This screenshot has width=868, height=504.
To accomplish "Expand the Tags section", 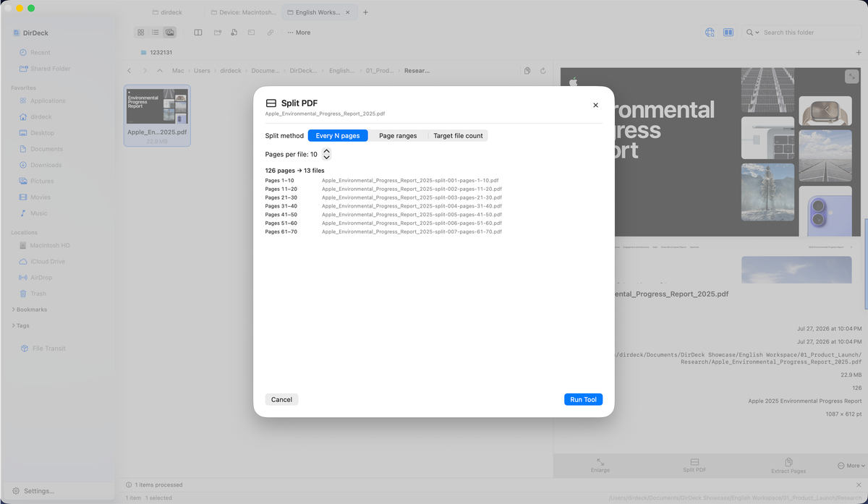I will 20,326.
